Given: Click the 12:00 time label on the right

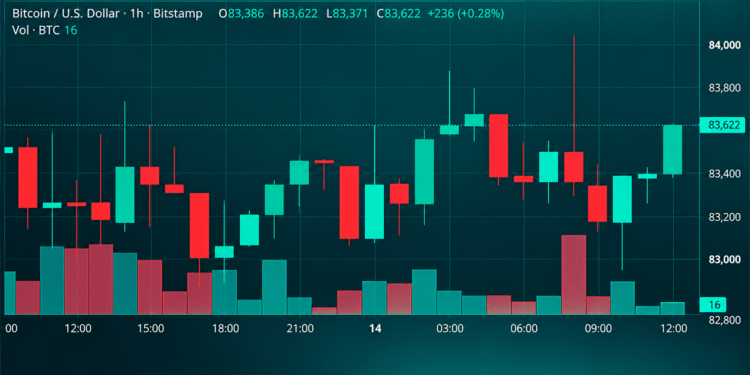Looking at the screenshot, I should pyautogui.click(x=673, y=329).
